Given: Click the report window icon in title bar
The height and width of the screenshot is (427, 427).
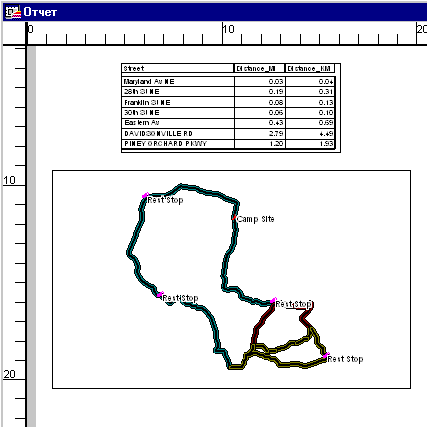Looking at the screenshot, I should pyautogui.click(x=13, y=12).
